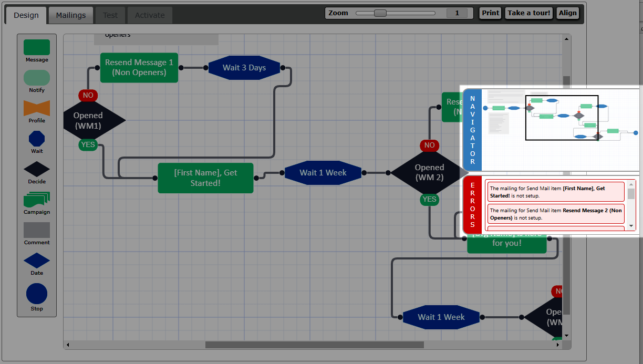
Task: Select the gray Comment tool
Action: 37,230
